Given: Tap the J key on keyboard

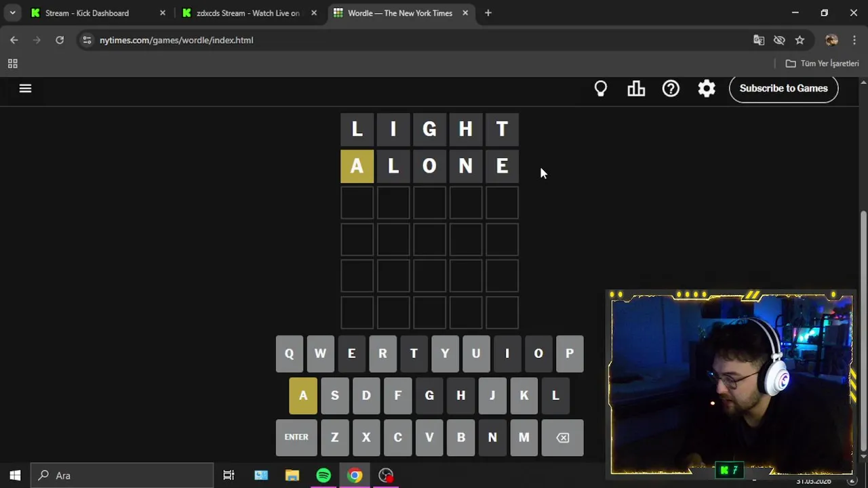Looking at the screenshot, I should [492, 395].
